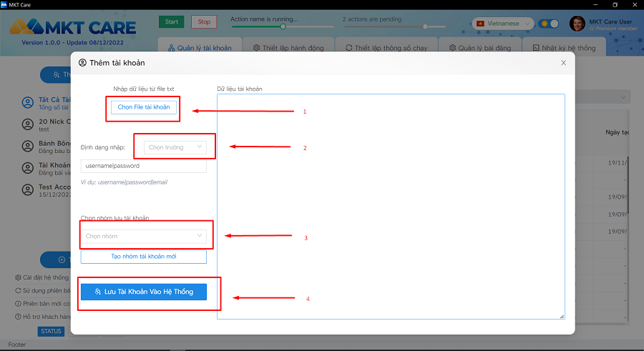Image resolution: width=644 pixels, height=351 pixels.
Task: Click the username|password input field
Action: pos(143,166)
